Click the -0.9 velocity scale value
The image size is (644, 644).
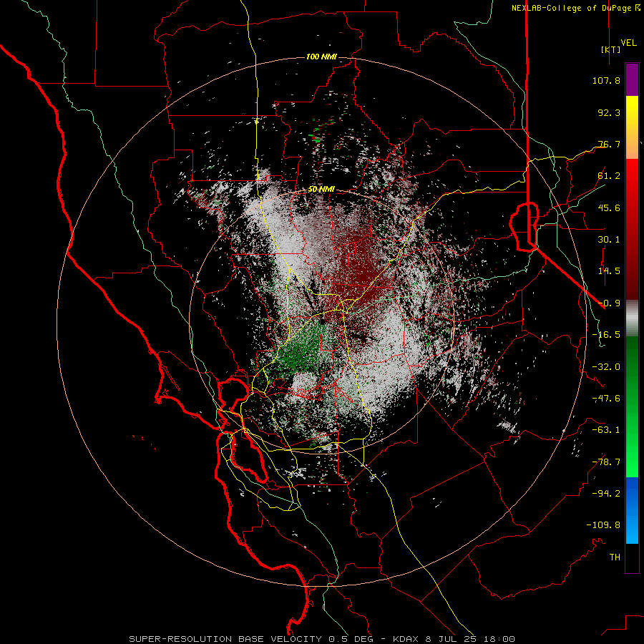609,303
